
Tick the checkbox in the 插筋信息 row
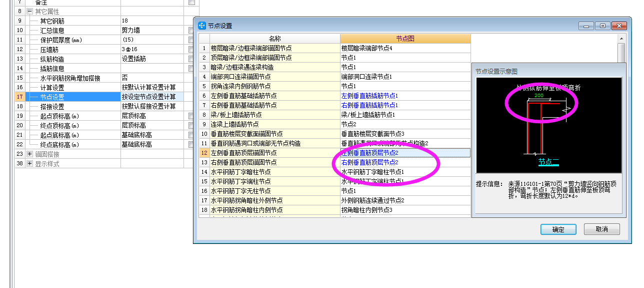(x=191, y=68)
